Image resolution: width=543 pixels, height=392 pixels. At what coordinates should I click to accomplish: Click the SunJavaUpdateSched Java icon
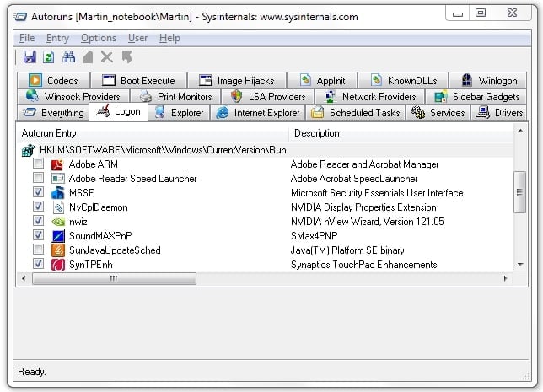coord(58,250)
